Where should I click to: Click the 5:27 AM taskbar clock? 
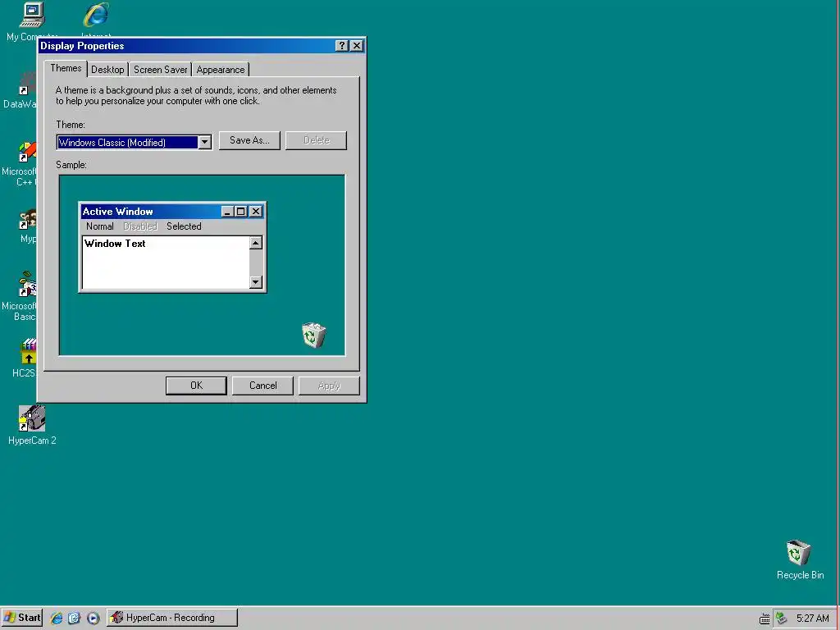tap(812, 619)
